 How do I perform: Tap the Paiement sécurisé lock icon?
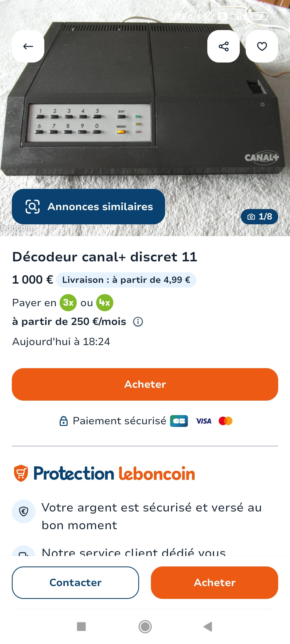tap(63, 421)
